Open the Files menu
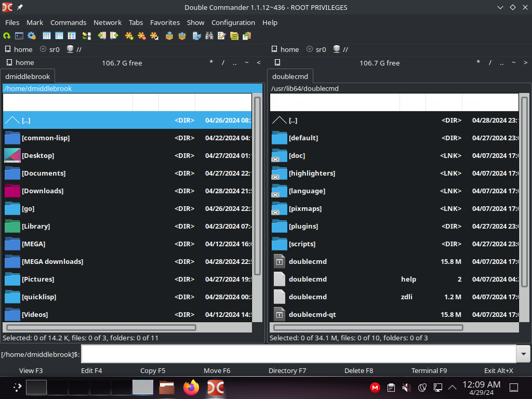532x399 pixels. click(12, 22)
